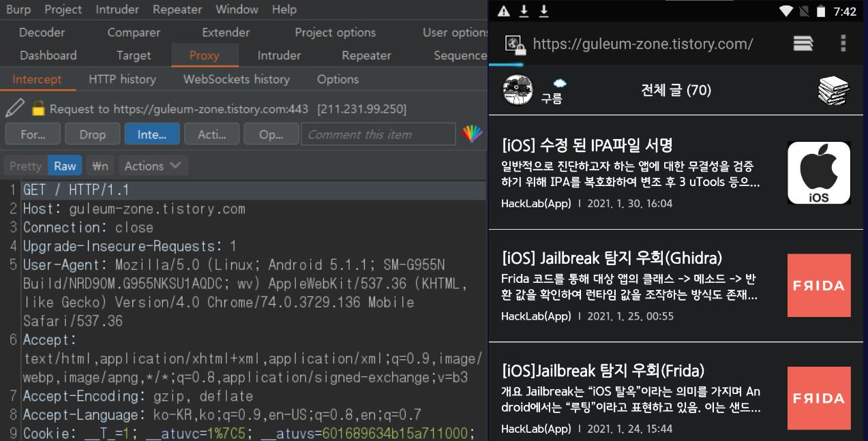Toggle the Intercept is on button

pyautogui.click(x=152, y=134)
